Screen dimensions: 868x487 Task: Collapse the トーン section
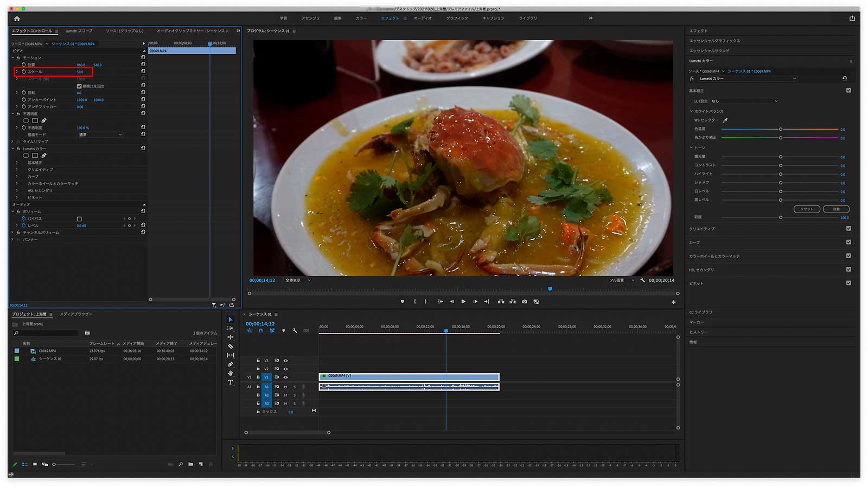[x=691, y=148]
